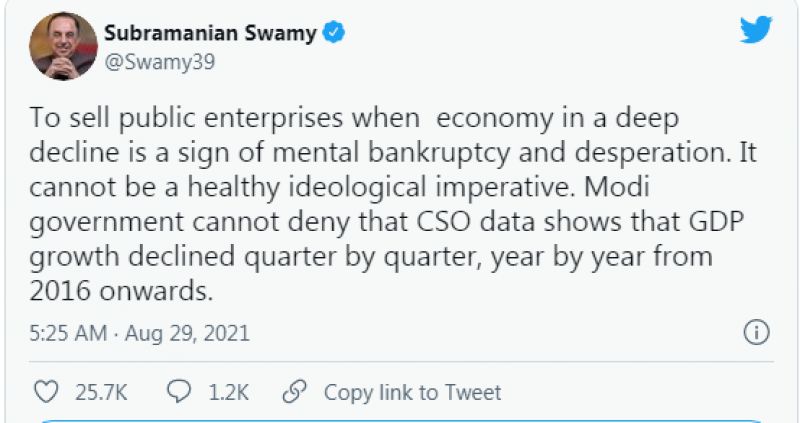The width and height of the screenshot is (800, 423).
Task: Click the chain link icon
Action: point(294,392)
